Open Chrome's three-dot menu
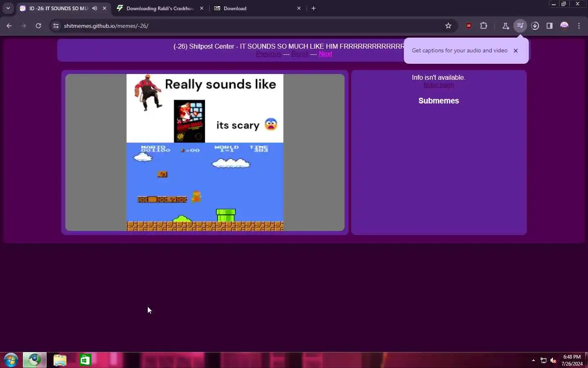588x368 pixels. pyautogui.click(x=579, y=26)
